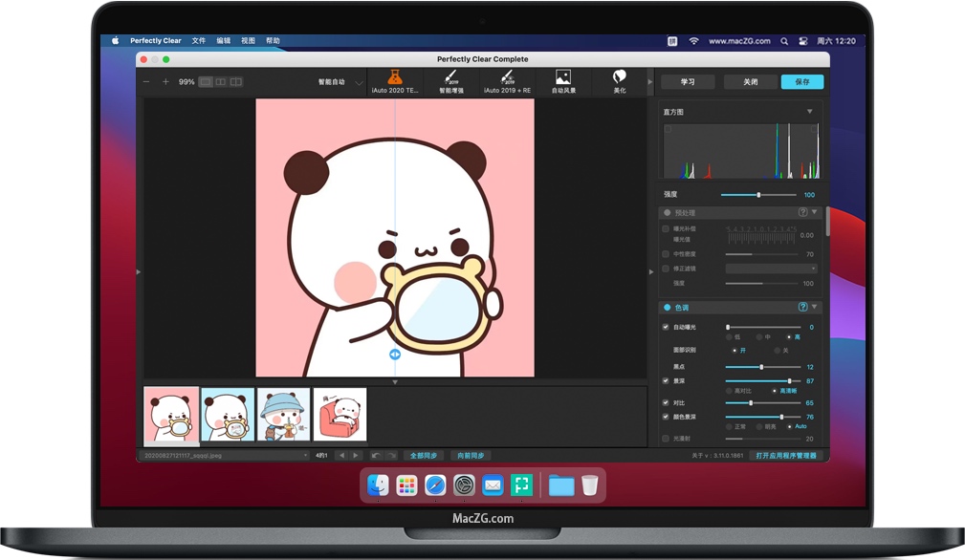Disable the 自动曝光 checkbox
This screenshot has height=560, width=965.
pyautogui.click(x=666, y=327)
